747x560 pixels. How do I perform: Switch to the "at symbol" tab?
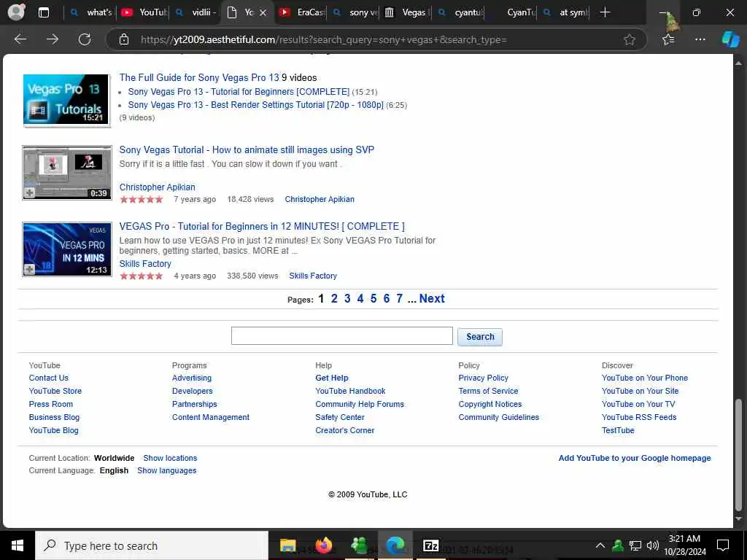coord(566,12)
